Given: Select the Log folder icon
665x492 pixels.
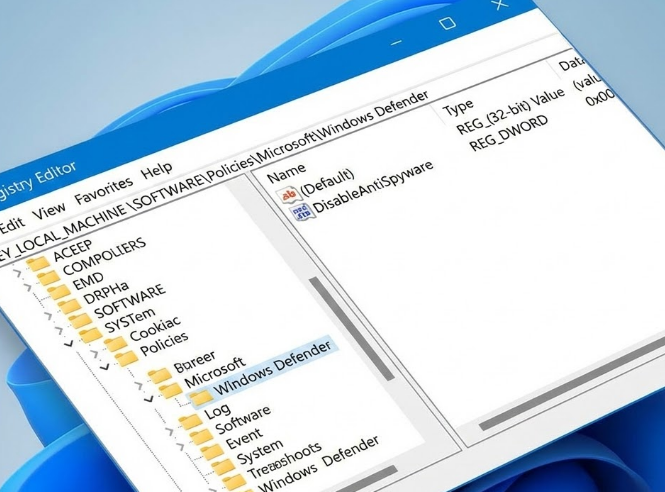Looking at the screenshot, I should (x=190, y=422).
